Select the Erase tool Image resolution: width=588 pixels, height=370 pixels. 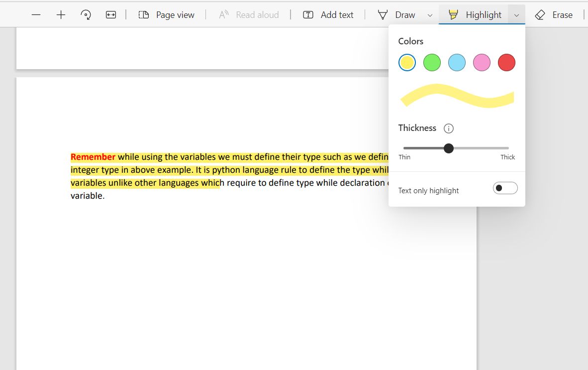(554, 15)
